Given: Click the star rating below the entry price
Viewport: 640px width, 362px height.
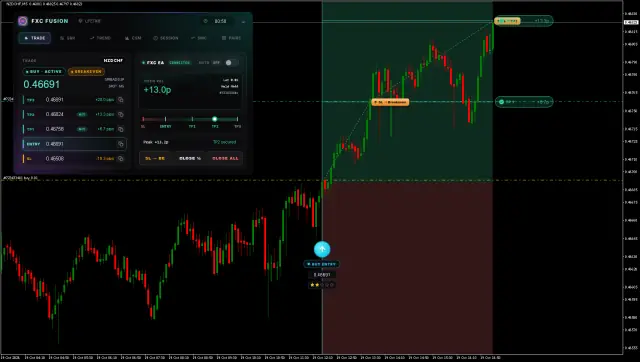Looking at the screenshot, I should pyautogui.click(x=322, y=285).
